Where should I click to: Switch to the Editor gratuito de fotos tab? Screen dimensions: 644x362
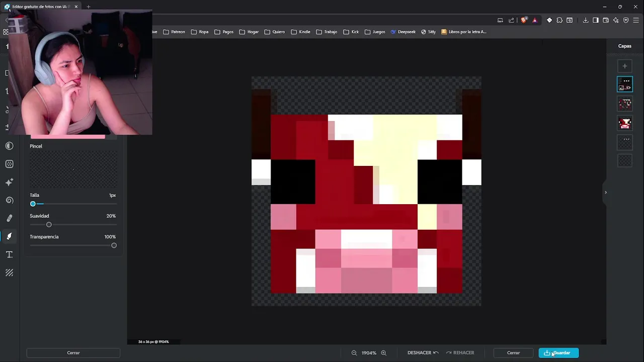(42, 7)
